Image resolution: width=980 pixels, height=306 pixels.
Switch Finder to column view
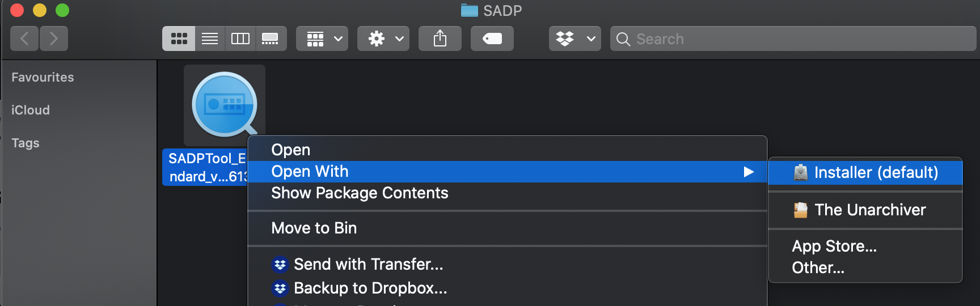[x=240, y=39]
